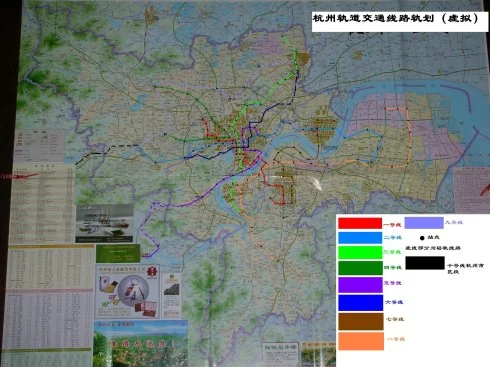Screen dimensions: 490x367
Task: Click the deep blue 六号线 legend swatch
Action: (x=360, y=303)
